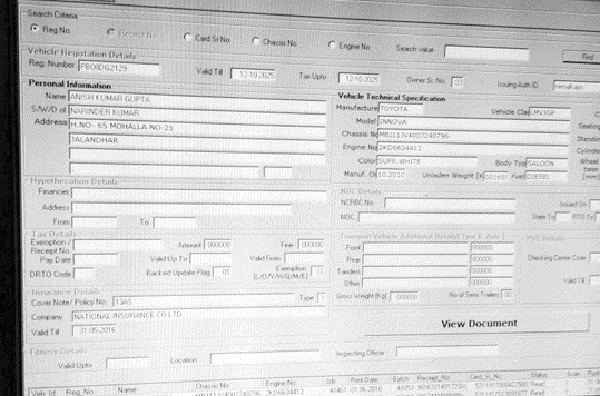Choose Engine No search criteria

click(x=332, y=45)
